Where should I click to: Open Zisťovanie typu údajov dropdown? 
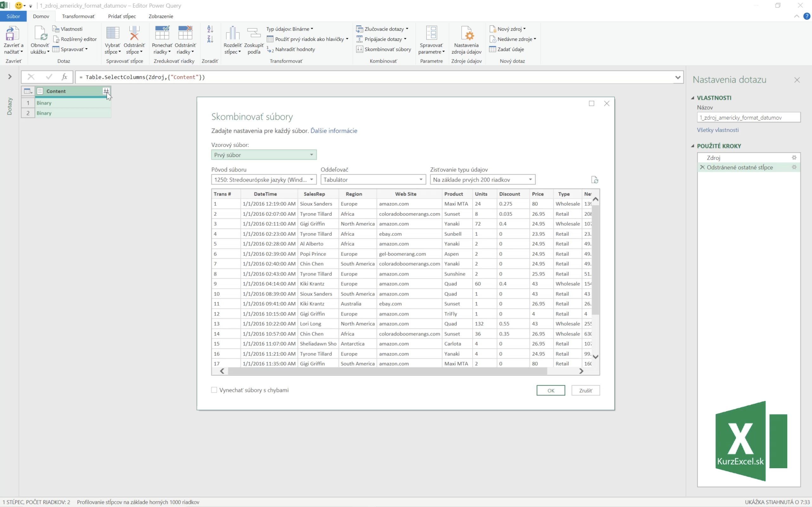(482, 180)
